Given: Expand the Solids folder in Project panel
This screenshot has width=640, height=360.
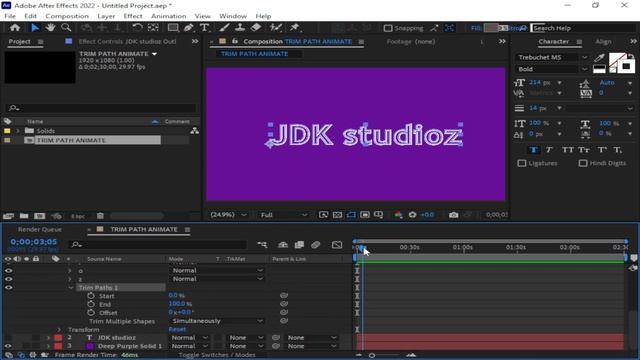Looking at the screenshot, I should click(x=18, y=131).
